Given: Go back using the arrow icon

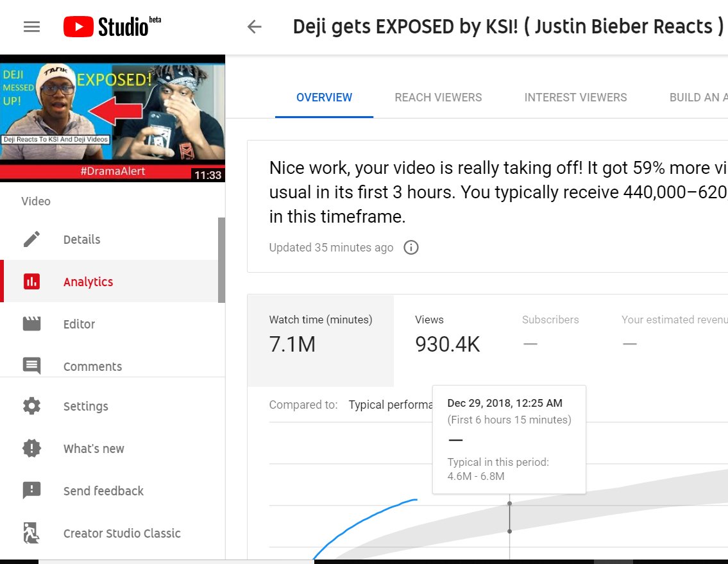Looking at the screenshot, I should pos(255,26).
